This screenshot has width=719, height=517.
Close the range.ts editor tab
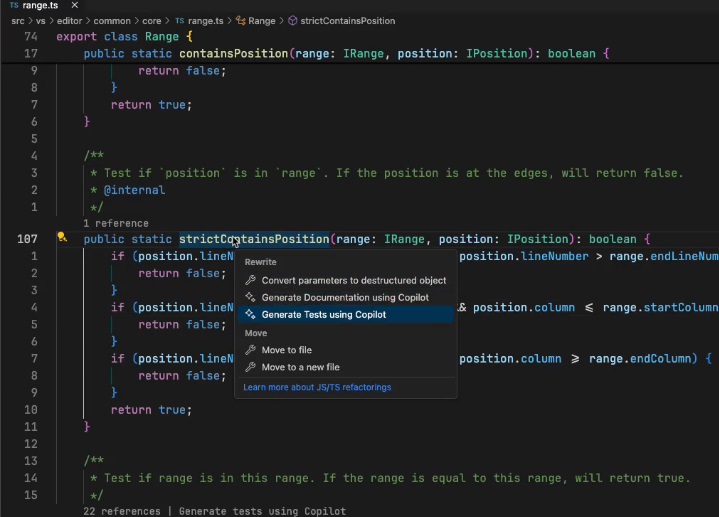75,5
